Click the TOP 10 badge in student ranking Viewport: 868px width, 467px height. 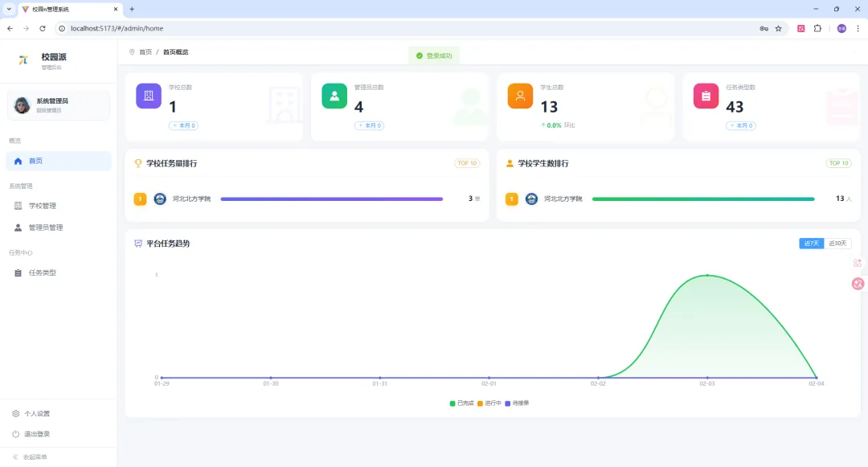point(838,163)
